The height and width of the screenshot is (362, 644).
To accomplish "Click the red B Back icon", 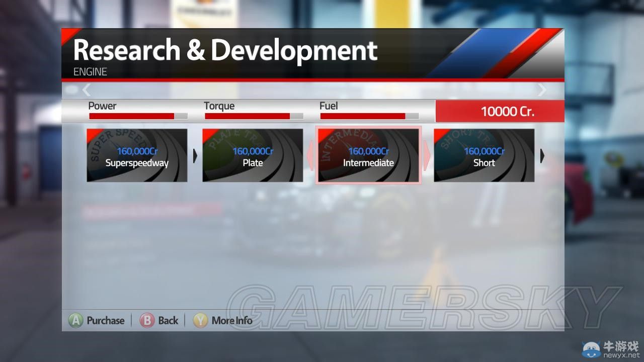I will [147, 320].
